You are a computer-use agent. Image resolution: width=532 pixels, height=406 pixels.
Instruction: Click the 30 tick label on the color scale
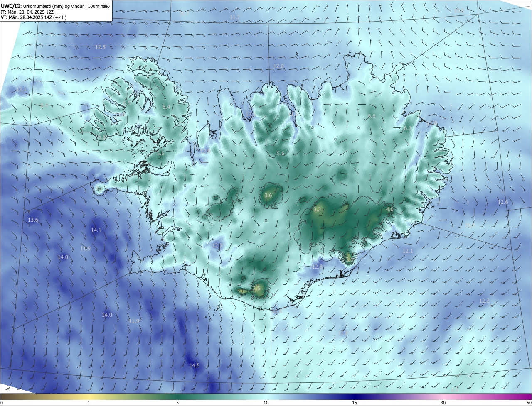point(443,403)
